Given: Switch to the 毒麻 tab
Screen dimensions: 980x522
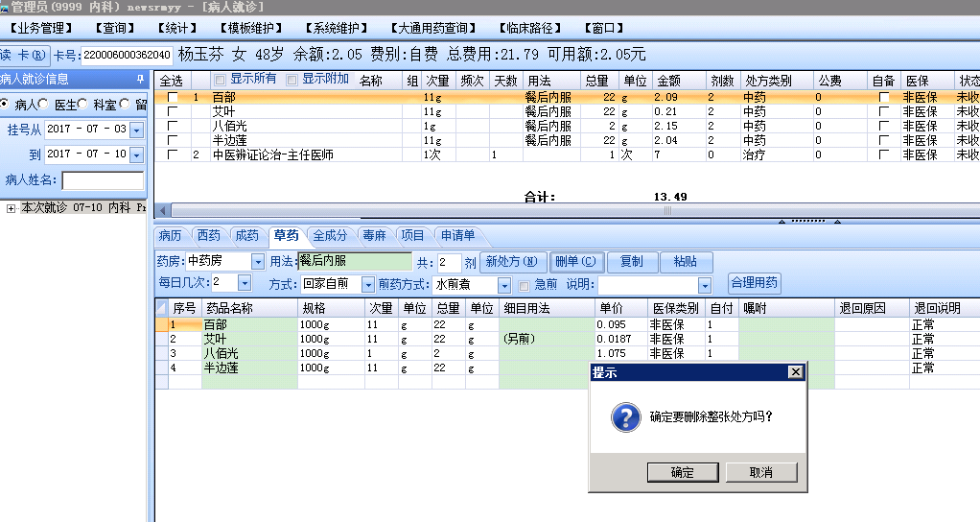Looking at the screenshot, I should click(x=374, y=236).
